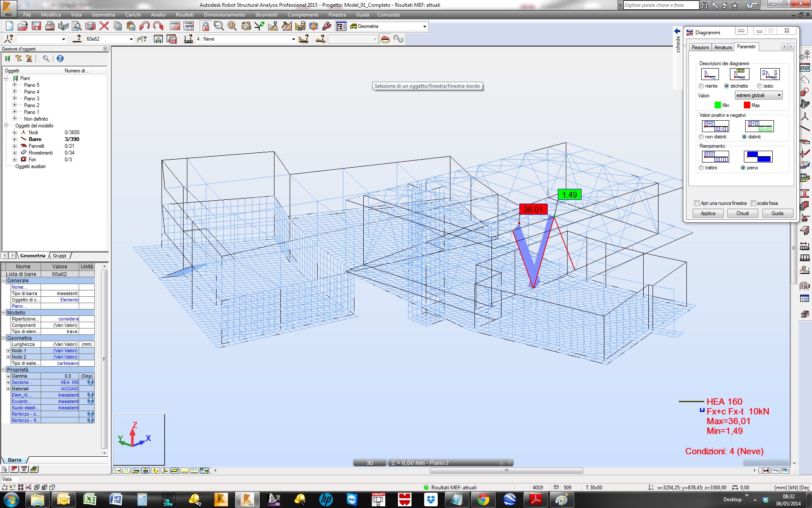
Task: Open the '60a62' bar selection dropdown
Action: [131, 39]
